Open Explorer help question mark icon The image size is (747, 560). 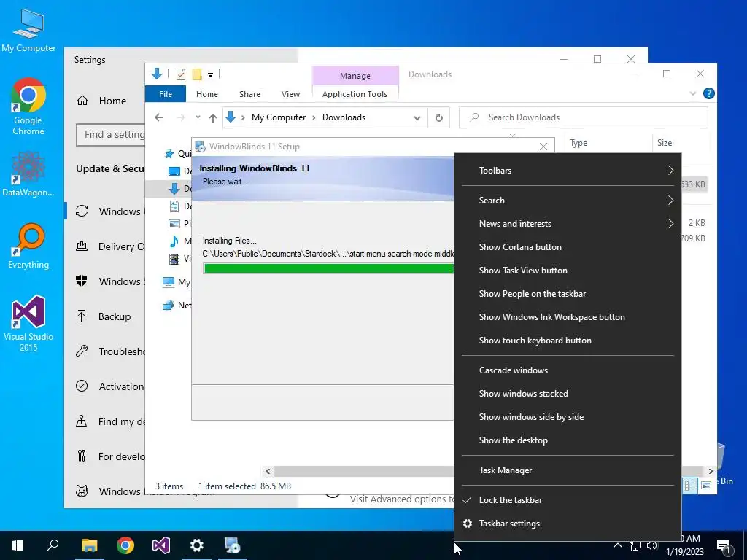[709, 94]
